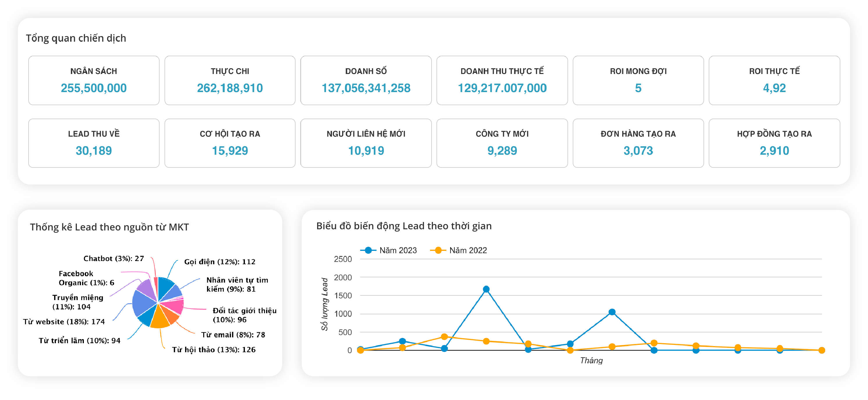
Task: Click the ROI MONG ĐỢI card
Action: (638, 80)
